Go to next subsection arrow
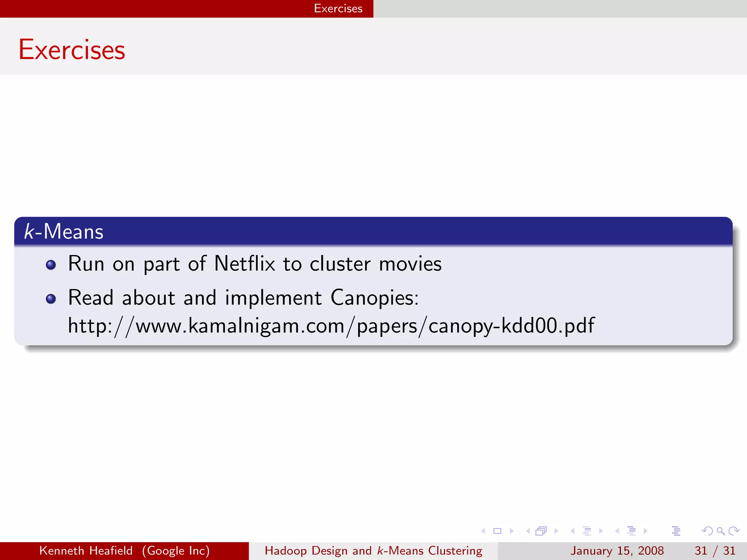Screen dimensions: 747x560 click(x=601, y=531)
